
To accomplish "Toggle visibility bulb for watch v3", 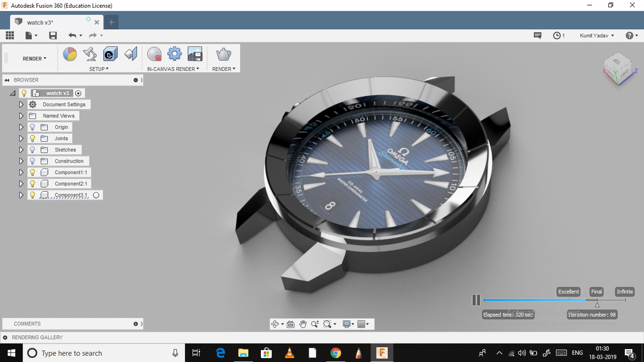I will (x=24, y=93).
